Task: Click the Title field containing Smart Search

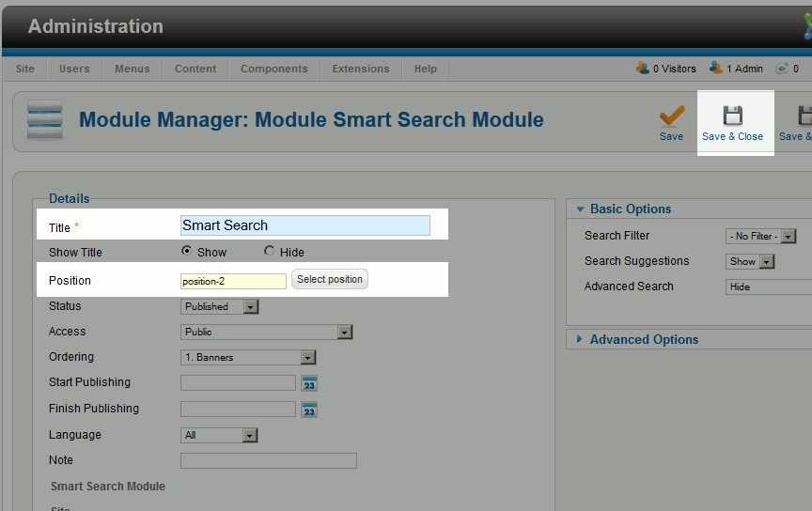Action: (304, 225)
